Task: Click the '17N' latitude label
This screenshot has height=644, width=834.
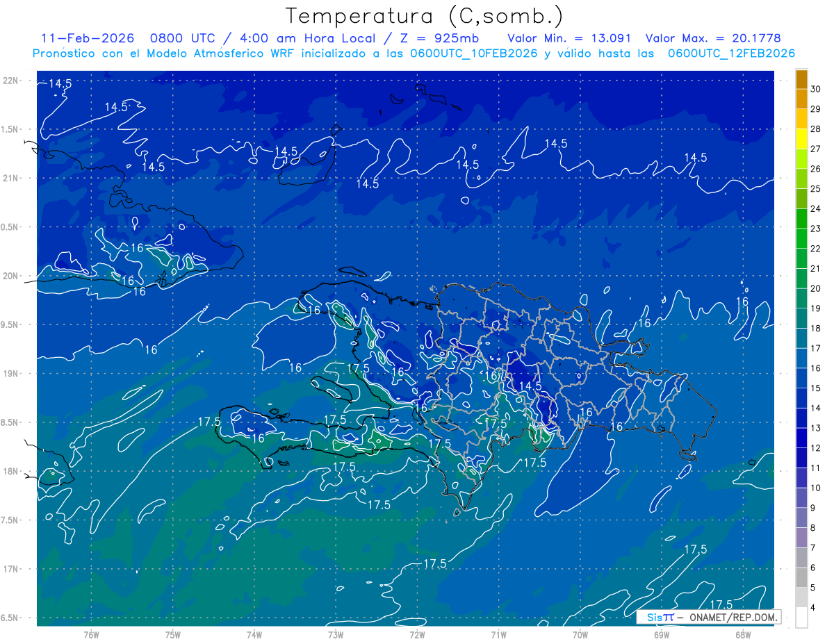Action: coord(11,569)
